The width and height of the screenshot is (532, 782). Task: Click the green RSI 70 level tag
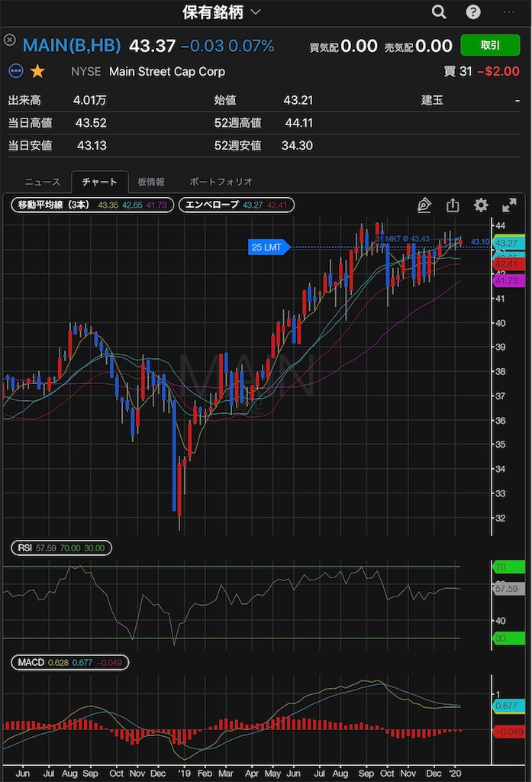(x=508, y=567)
